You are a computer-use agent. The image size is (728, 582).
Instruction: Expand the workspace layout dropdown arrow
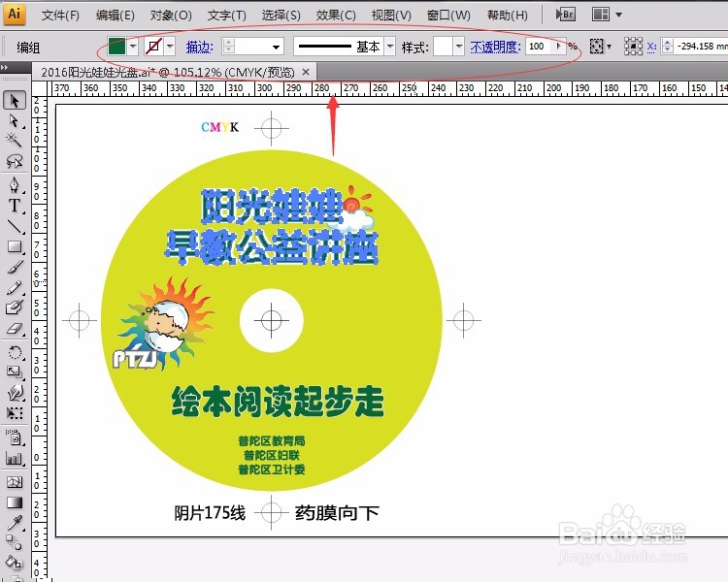click(x=618, y=15)
